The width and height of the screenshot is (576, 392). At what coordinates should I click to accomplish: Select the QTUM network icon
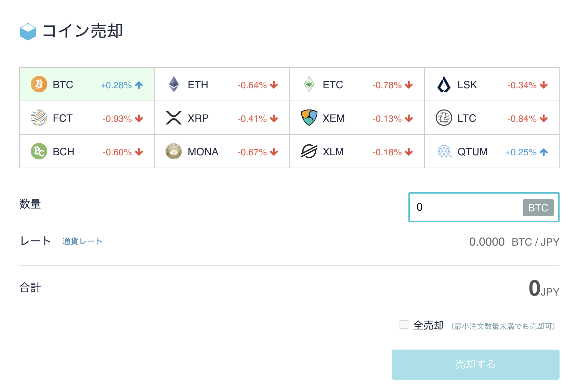pos(444,151)
